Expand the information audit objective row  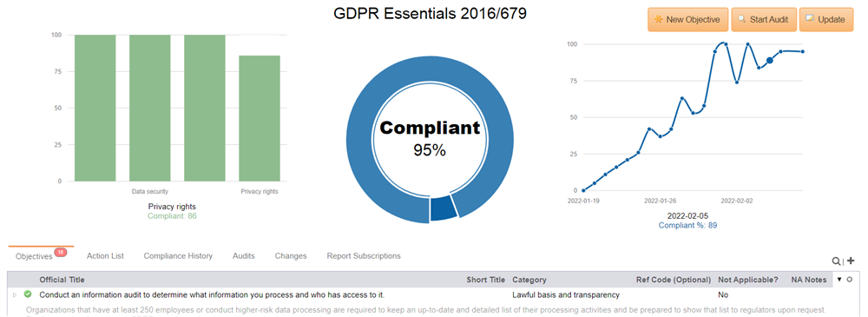[15, 294]
